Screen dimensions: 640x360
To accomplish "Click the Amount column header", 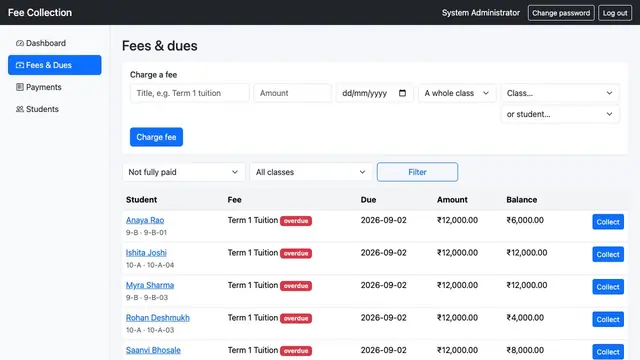I will 452,200.
